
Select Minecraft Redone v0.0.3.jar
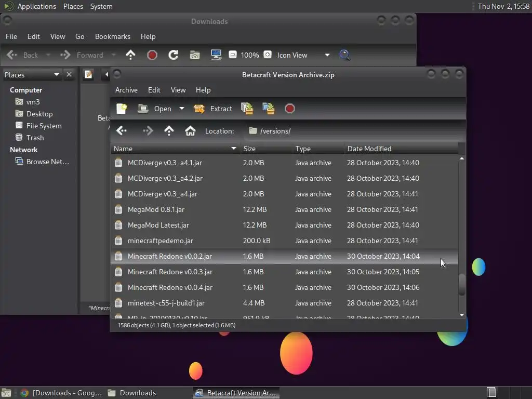pos(284,272)
